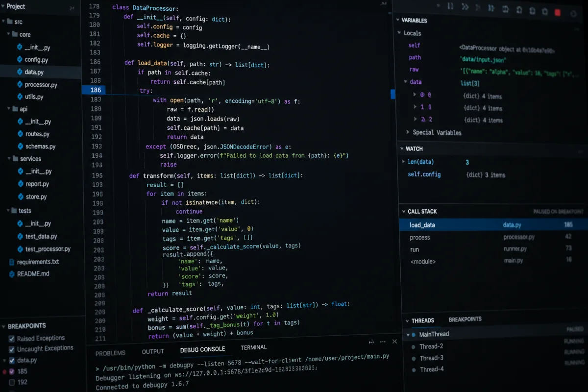Image resolution: width=588 pixels, height=392 pixels.
Task: Expand the Special Variables node
Action: [408, 132]
